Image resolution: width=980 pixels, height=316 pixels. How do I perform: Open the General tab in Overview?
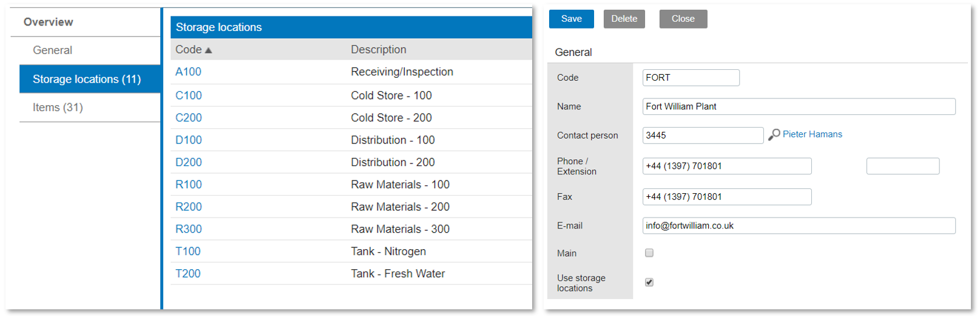[53, 50]
